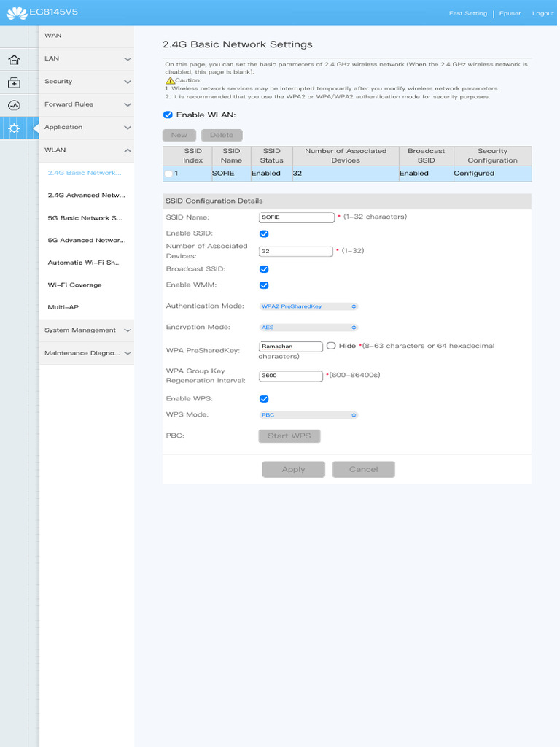Image resolution: width=560 pixels, height=747 pixels.
Task: Open 2.4G Advanced Network settings
Action: [86, 196]
